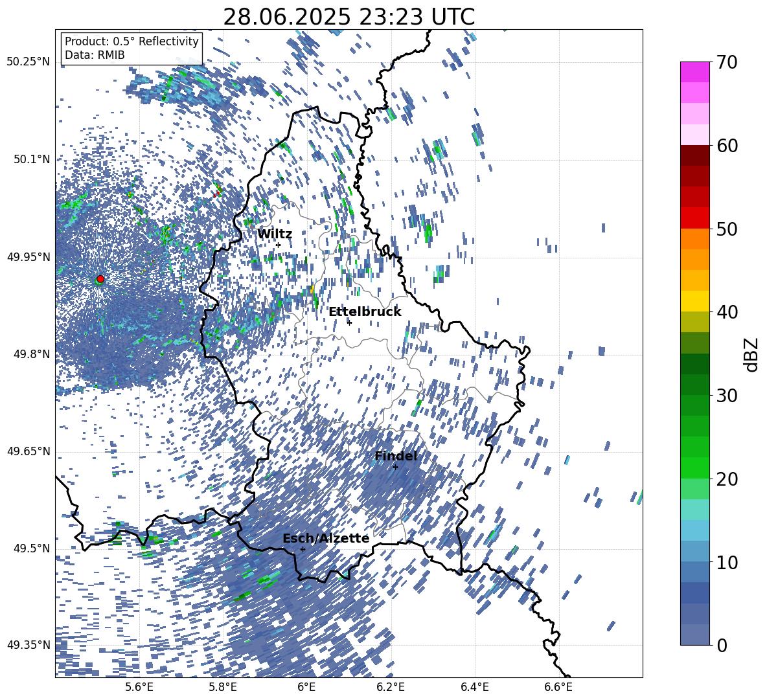The image size is (767, 700).
Task: Click the bright green 20 dBZ colorbar segment
Action: pos(694,468)
